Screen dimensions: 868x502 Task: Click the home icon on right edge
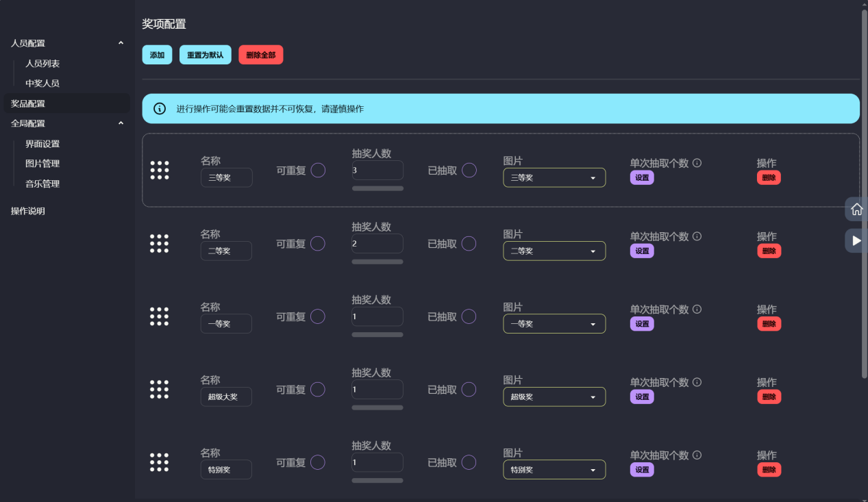[856, 210]
